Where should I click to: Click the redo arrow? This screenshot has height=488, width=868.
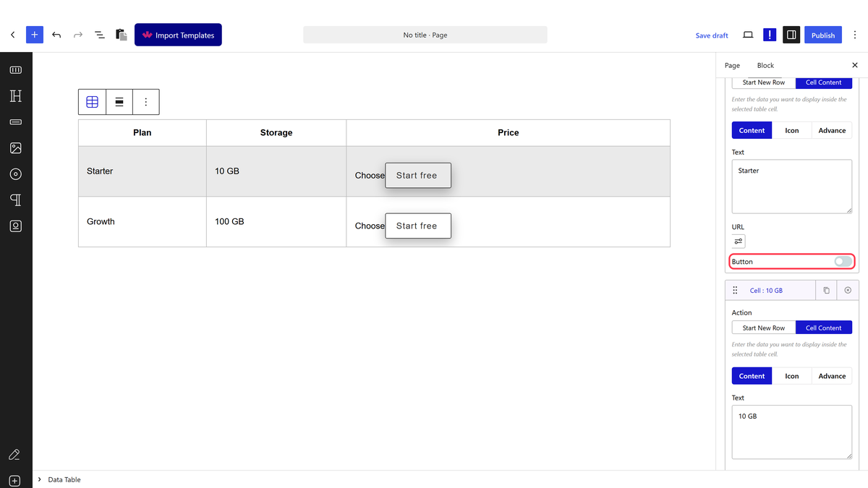tap(78, 35)
